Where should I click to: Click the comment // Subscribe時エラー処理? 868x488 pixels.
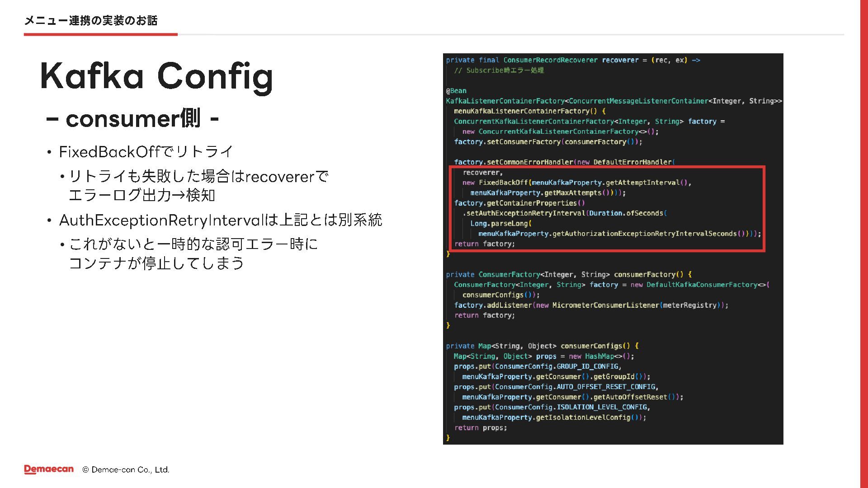click(x=499, y=70)
